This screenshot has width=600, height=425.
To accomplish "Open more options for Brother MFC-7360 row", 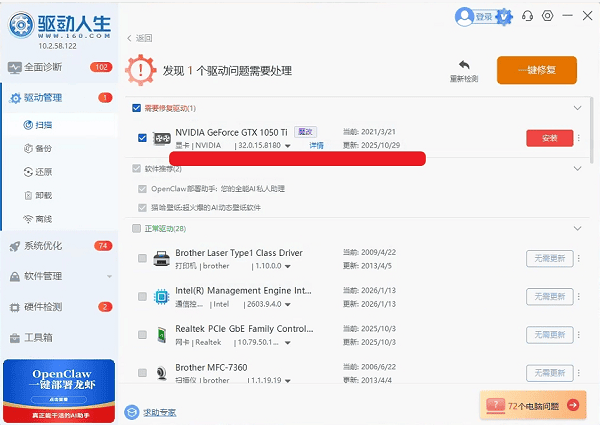I will coord(579,373).
